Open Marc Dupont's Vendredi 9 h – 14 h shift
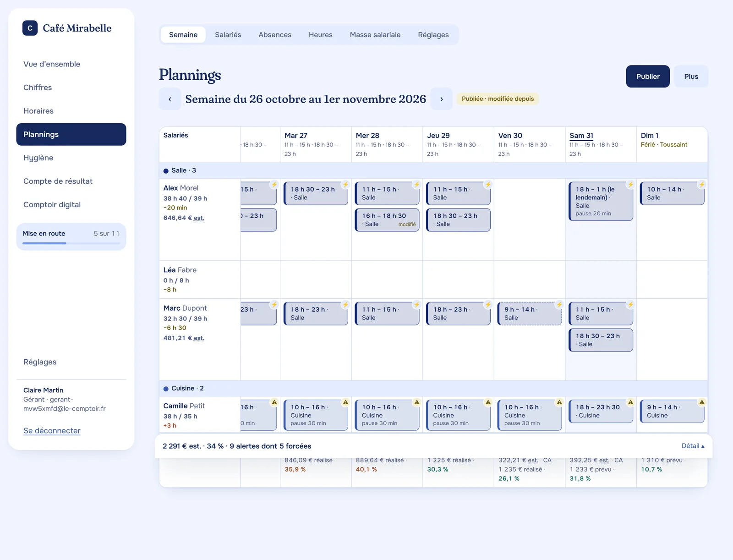Screen dimensions: 733x560 530,313
